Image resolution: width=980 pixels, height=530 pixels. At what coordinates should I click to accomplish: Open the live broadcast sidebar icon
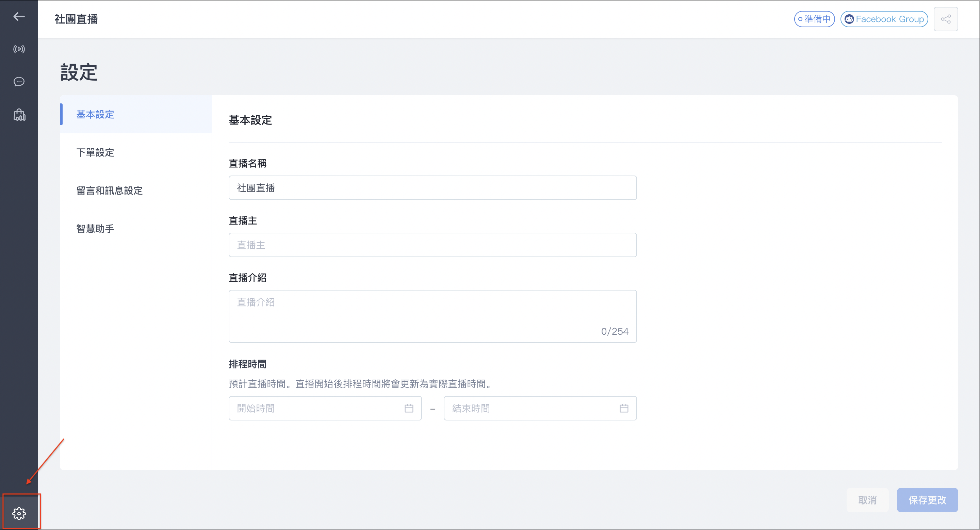coord(19,49)
